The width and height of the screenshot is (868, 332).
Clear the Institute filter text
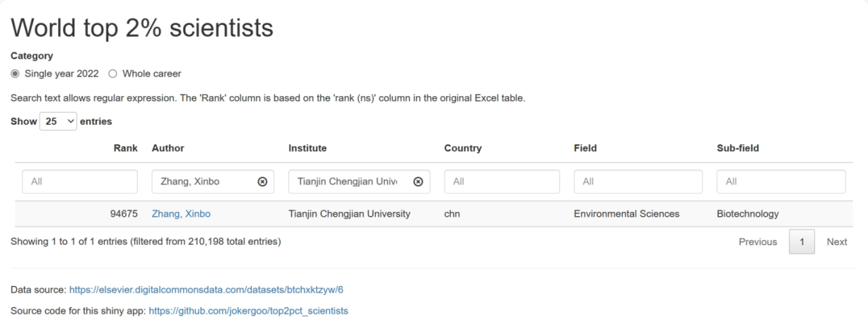pyautogui.click(x=418, y=182)
